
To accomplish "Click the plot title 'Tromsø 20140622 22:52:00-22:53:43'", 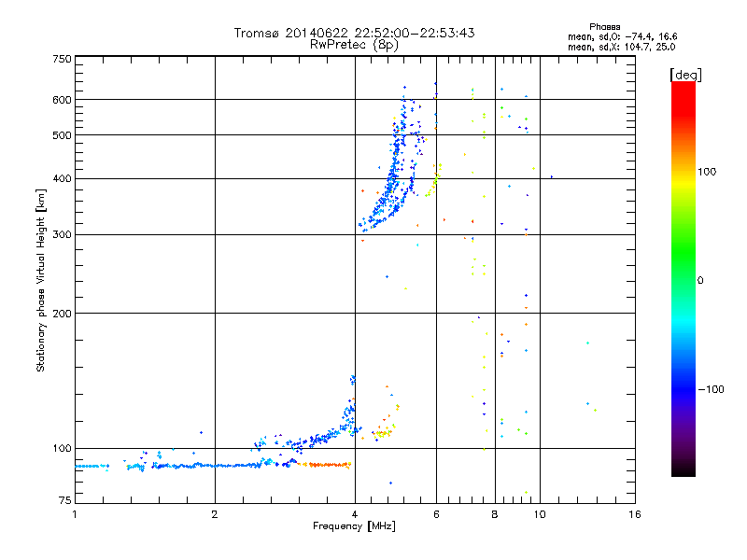I will pyautogui.click(x=354, y=33).
